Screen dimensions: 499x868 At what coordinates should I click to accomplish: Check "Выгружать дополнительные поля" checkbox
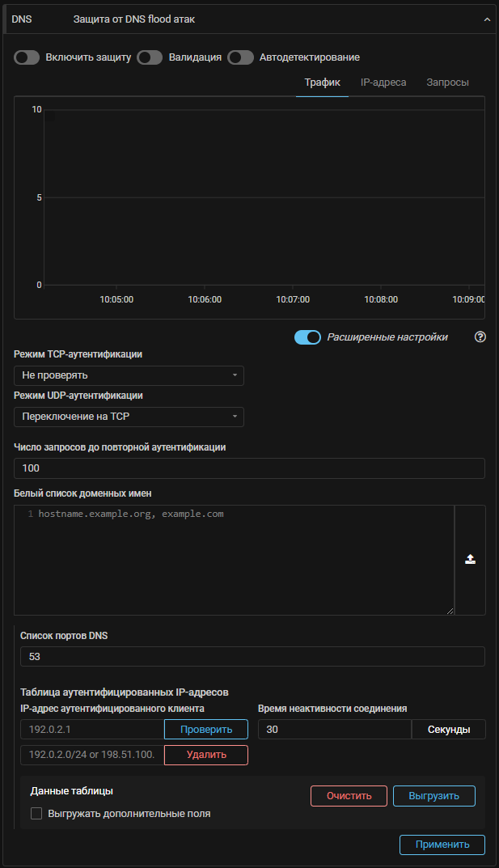coord(36,814)
